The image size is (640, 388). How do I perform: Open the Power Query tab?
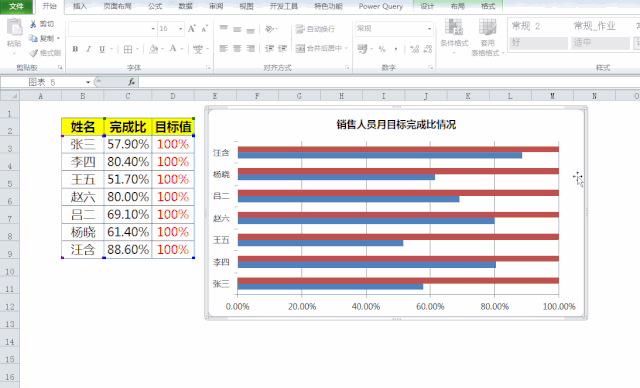coord(380,6)
